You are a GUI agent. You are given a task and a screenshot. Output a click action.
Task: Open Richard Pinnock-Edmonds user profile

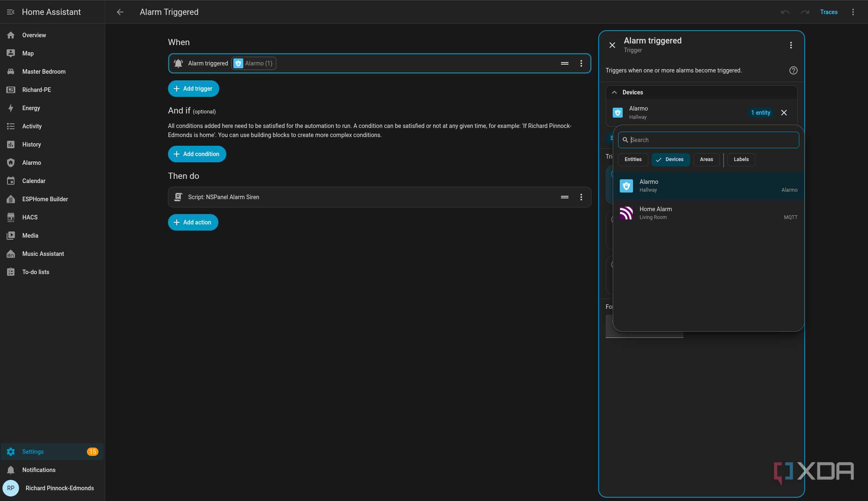point(52,488)
